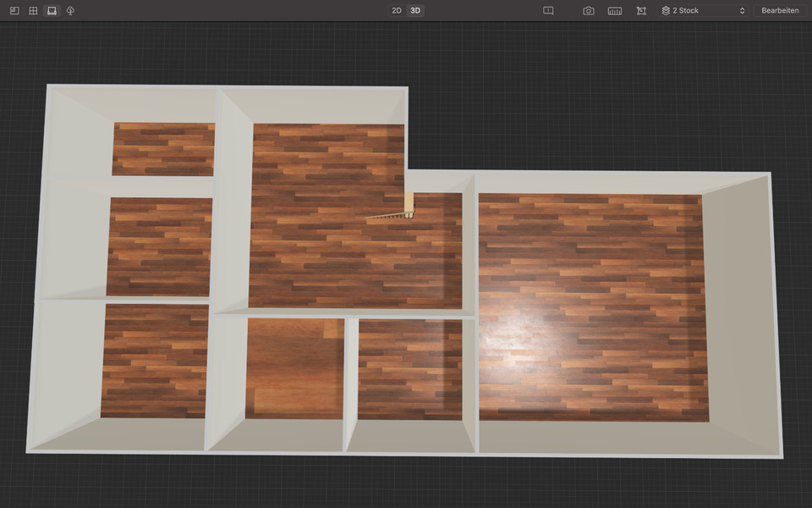This screenshot has height=508, width=812.
Task: Switch to 3D view mode
Action: [x=415, y=11]
